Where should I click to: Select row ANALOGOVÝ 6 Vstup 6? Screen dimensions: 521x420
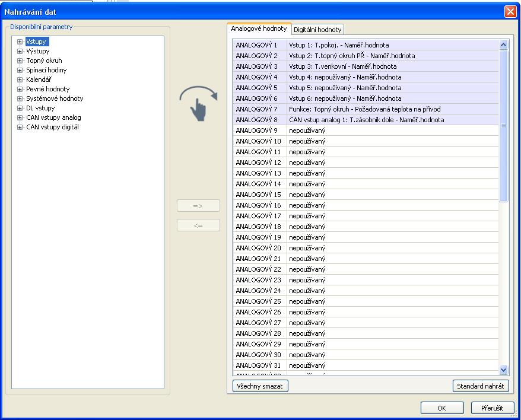[366, 98]
